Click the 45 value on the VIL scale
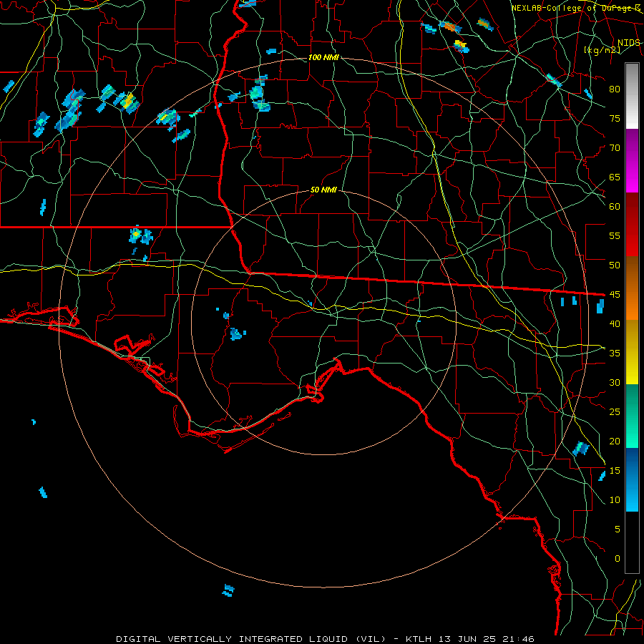The height and width of the screenshot is (644, 644). coord(615,295)
